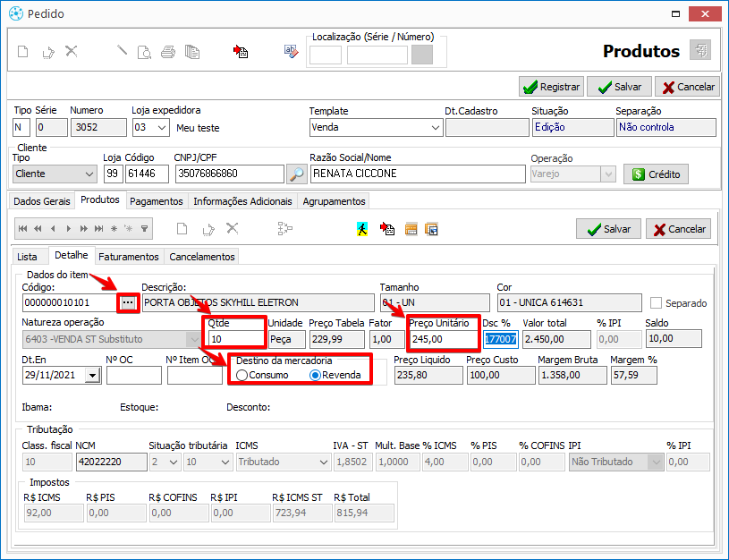Click the gray Localização search button
This screenshot has height=560, width=729.
point(422,55)
